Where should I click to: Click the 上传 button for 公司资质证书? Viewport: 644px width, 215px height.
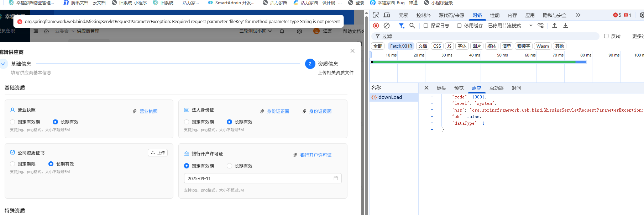(158, 153)
